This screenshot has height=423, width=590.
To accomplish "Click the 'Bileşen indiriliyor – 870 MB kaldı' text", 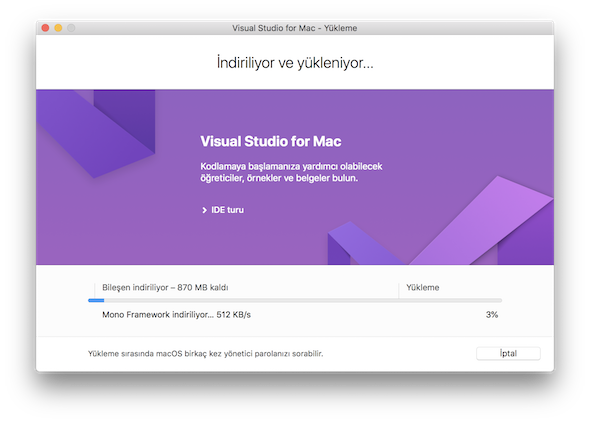I will point(165,288).
